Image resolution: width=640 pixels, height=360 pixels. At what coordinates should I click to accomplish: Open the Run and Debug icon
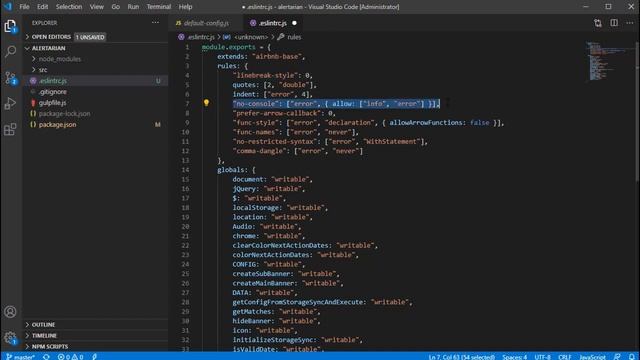coord(10,103)
